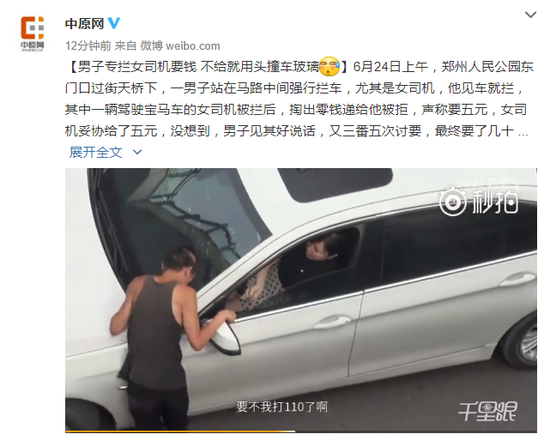Open the 中原网 profile avatar
Screen dimensions: 550x434
click(x=32, y=34)
